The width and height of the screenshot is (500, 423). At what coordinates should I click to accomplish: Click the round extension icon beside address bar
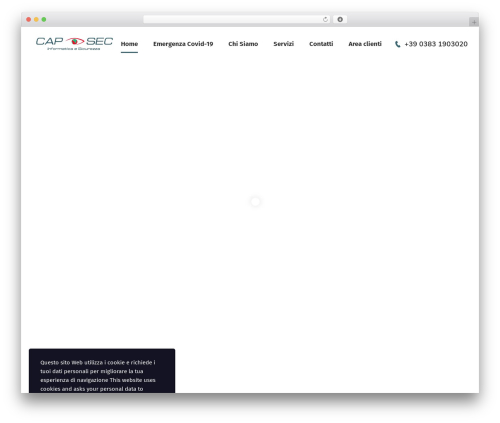[x=340, y=20]
